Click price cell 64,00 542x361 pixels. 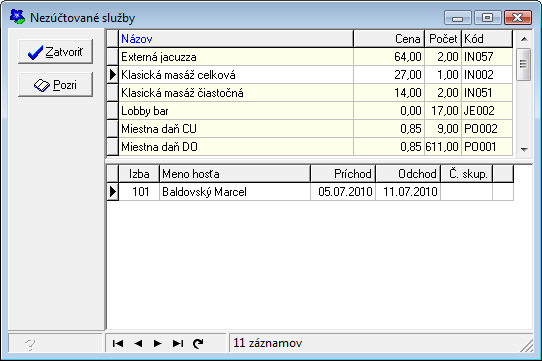pos(389,57)
